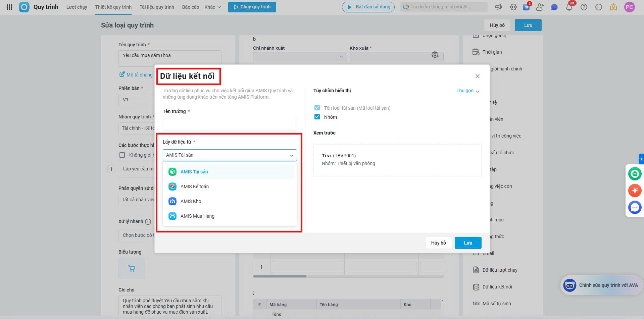Focus the Phiên bản V1 field
This screenshot has height=319, width=644.
coord(137,100)
